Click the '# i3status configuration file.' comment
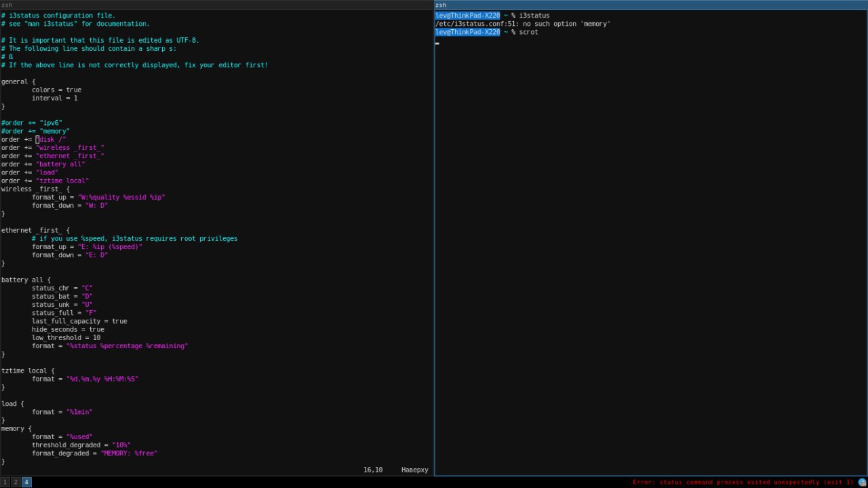Viewport: 868px width, 488px height. tap(58, 16)
